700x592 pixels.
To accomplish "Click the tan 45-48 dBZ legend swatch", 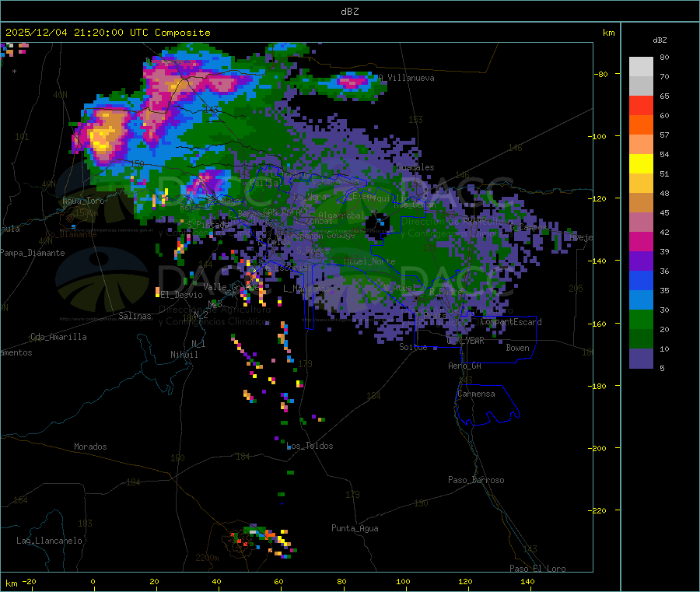I will click(641, 203).
